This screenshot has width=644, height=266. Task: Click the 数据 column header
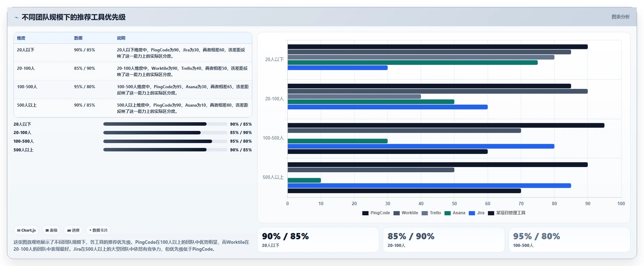[x=78, y=38]
